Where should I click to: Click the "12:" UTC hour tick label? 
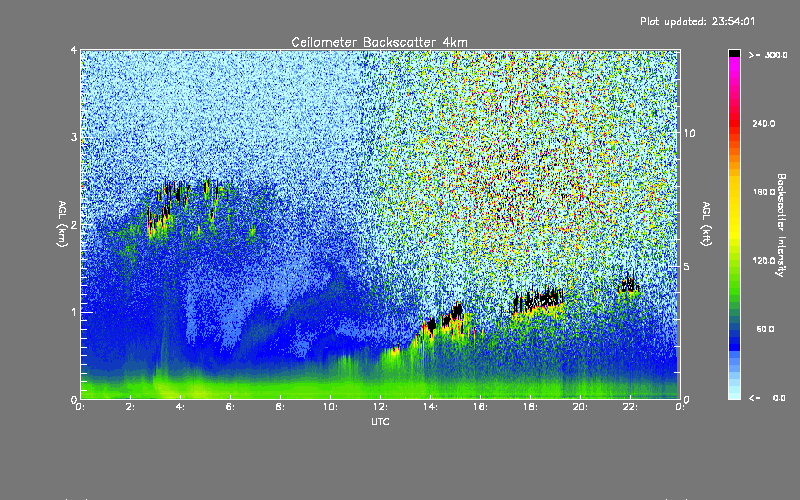[x=380, y=407]
